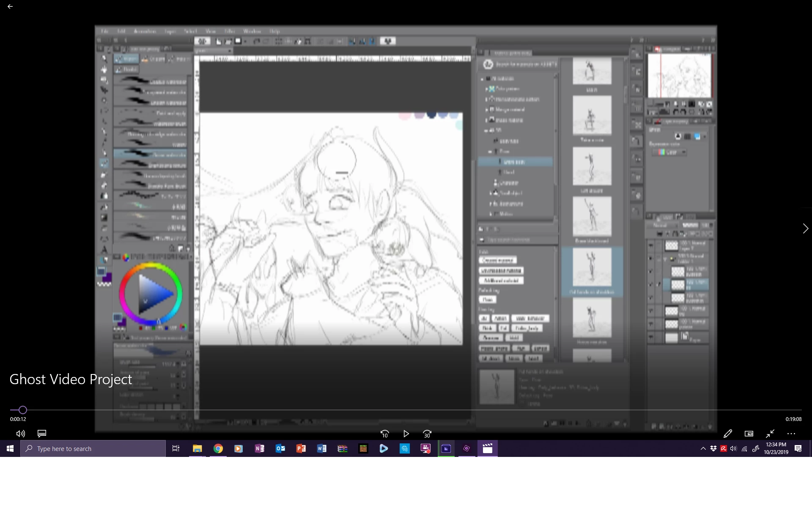Play the Ghost Video Project video
This screenshot has width=812, height=528.
pyautogui.click(x=406, y=434)
